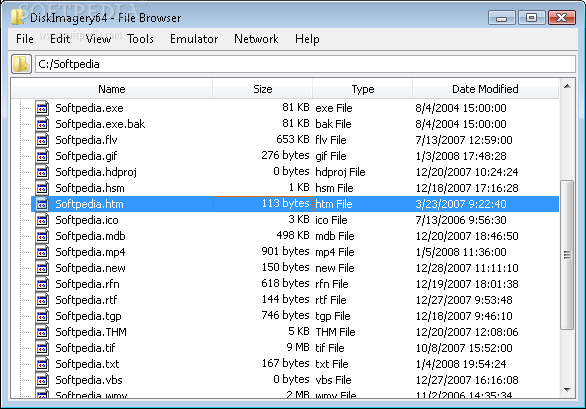Viewport: 586px width, 409px height.
Task: Open the Help menu
Action: tap(307, 39)
